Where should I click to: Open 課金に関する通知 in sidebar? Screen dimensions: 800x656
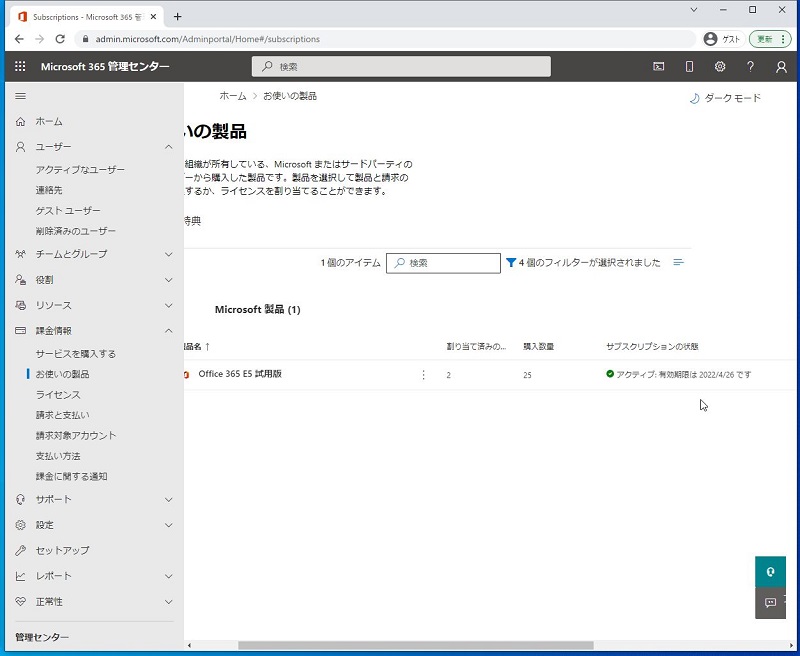[71, 476]
